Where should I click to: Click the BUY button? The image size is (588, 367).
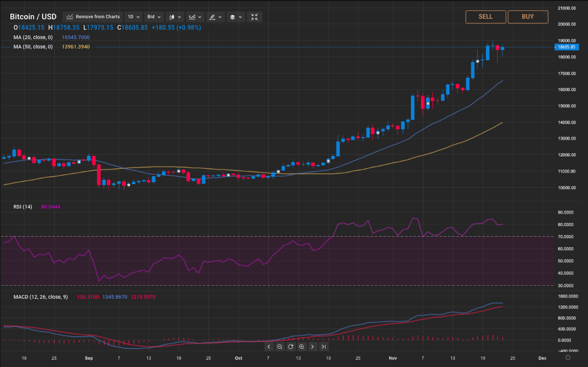[x=528, y=17]
